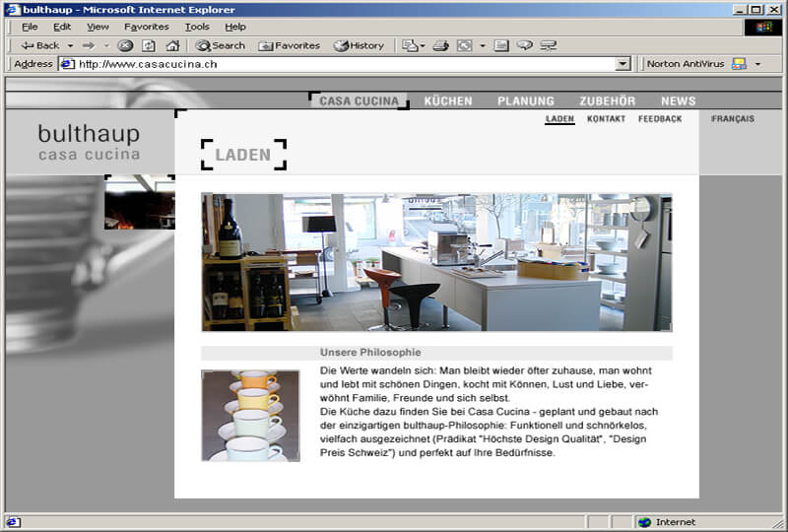Open the File menu
Viewport: 788px width, 532px height.
pos(30,27)
